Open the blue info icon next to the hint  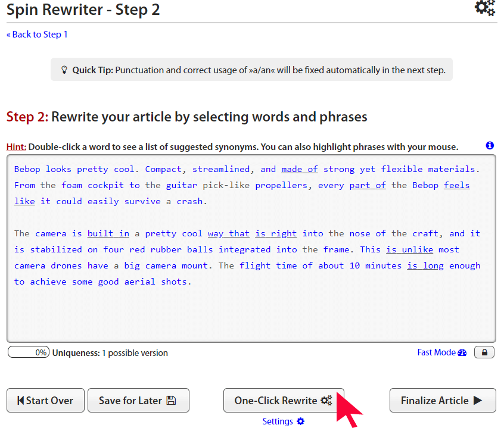tap(490, 145)
